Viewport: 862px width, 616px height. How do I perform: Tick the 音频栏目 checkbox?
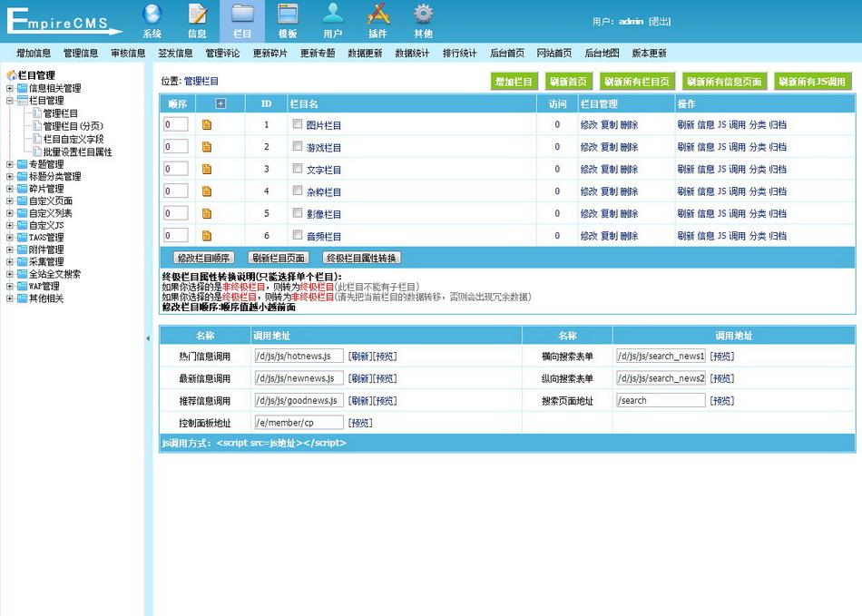298,235
